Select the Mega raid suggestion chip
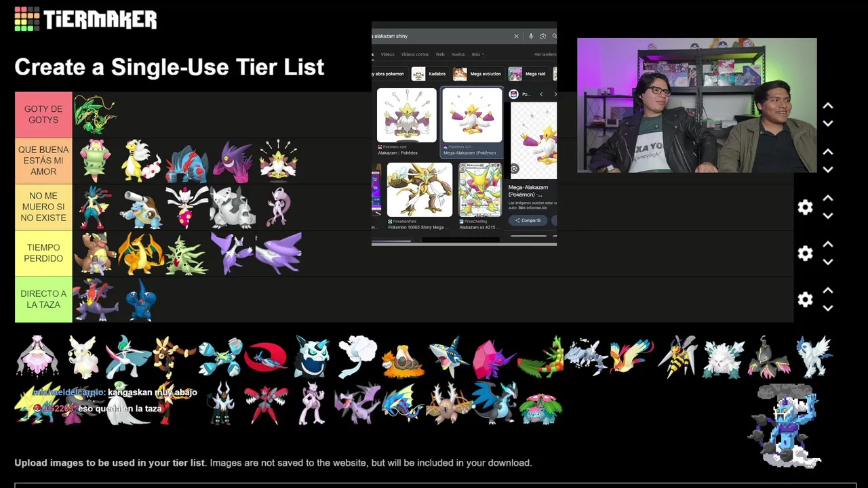The width and height of the screenshot is (868, 488). coord(528,74)
